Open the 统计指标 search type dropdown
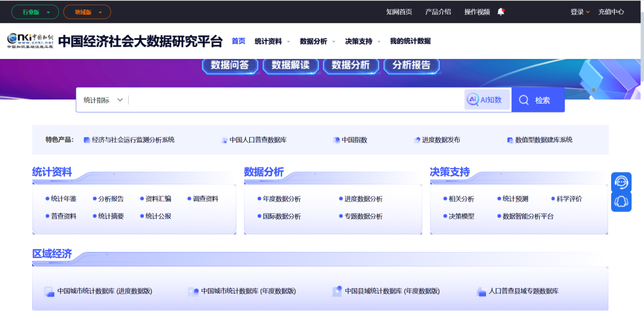 (x=103, y=100)
